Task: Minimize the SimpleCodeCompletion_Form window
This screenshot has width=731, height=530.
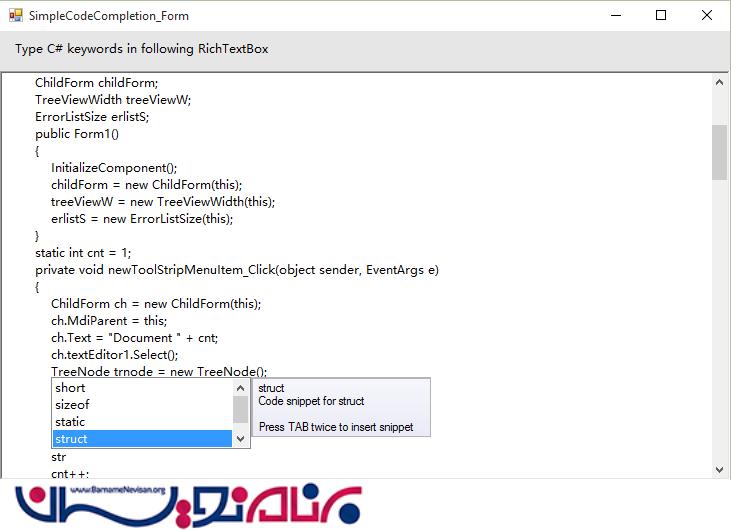Action: (x=612, y=16)
